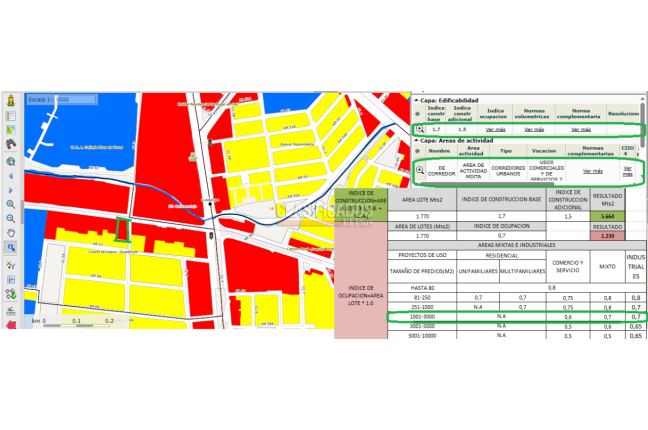Open Ver más under Normas complementarias

pyautogui.click(x=593, y=171)
